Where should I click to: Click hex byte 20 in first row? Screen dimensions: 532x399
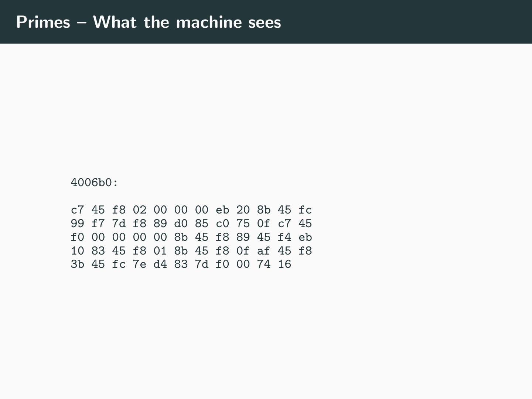tap(243, 210)
